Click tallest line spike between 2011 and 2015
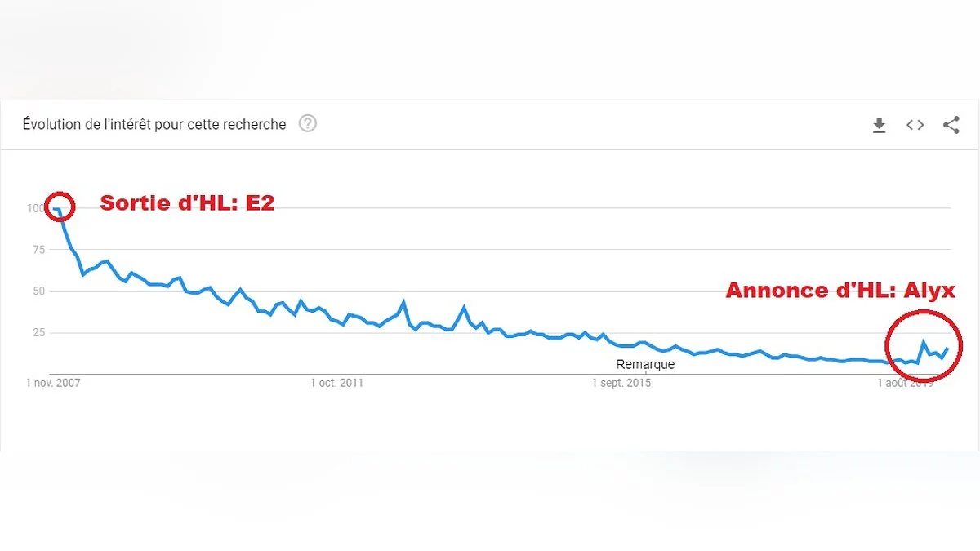 pyautogui.click(x=403, y=302)
